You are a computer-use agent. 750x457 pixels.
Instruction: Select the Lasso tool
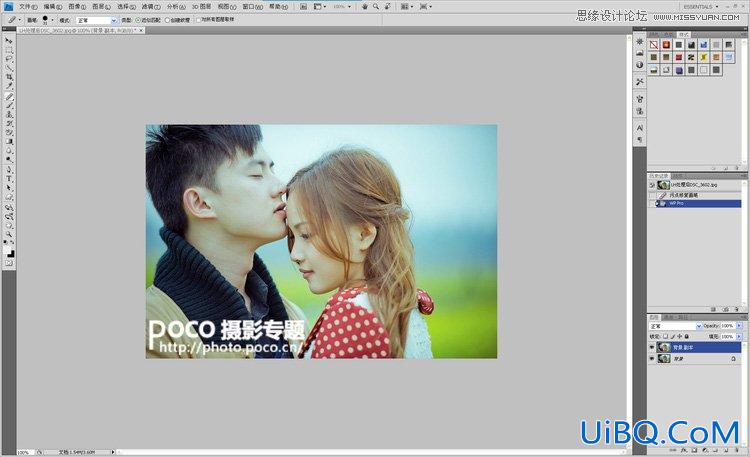point(9,58)
